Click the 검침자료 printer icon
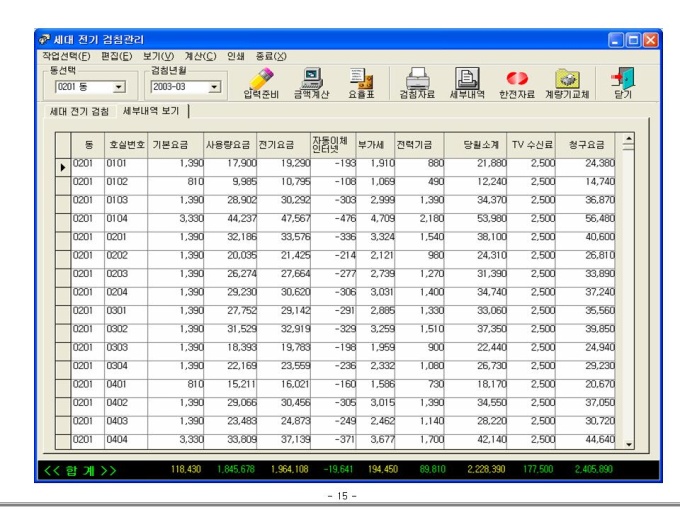 tap(418, 79)
